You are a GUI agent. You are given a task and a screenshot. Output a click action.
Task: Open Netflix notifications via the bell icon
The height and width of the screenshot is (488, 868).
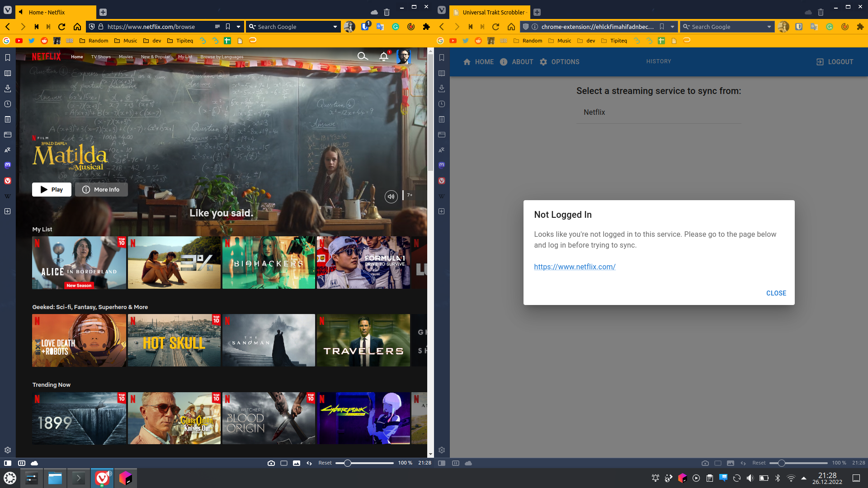(383, 56)
